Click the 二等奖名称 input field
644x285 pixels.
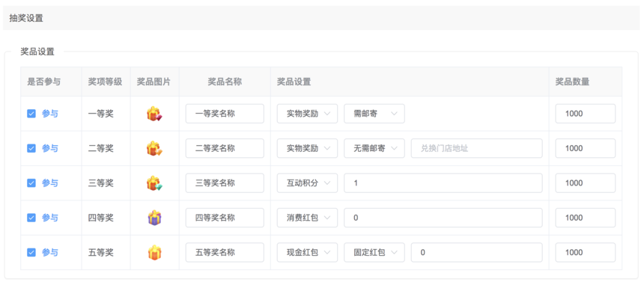(225, 148)
